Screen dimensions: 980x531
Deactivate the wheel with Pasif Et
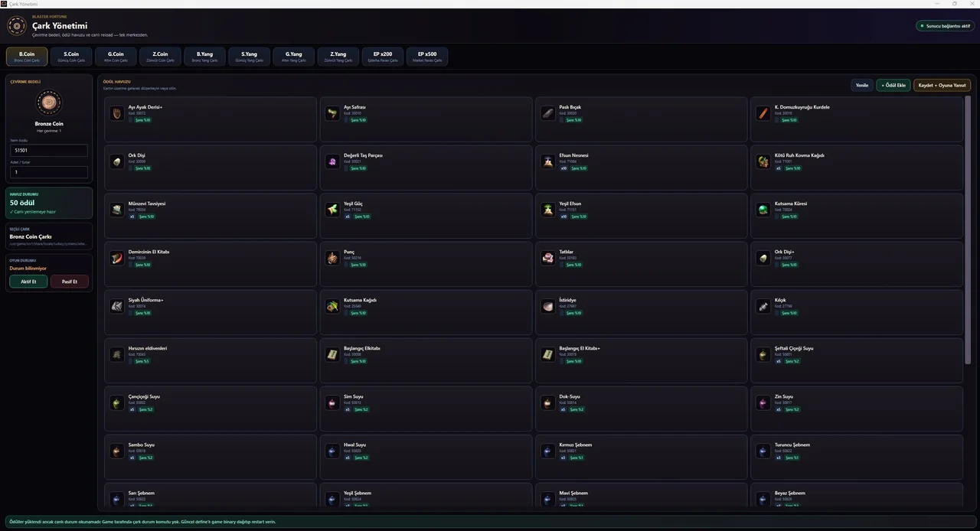70,282
